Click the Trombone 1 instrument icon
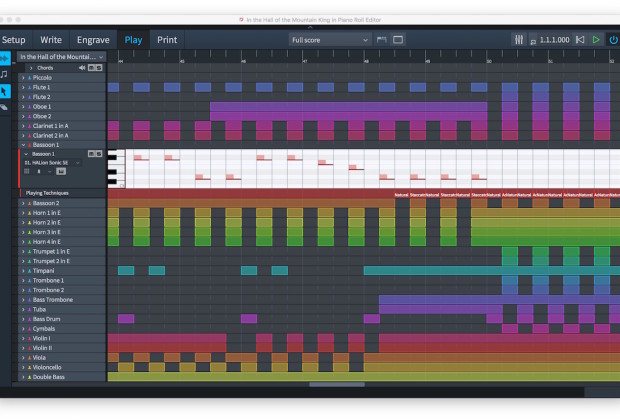This screenshot has height=420, width=620. click(x=29, y=281)
